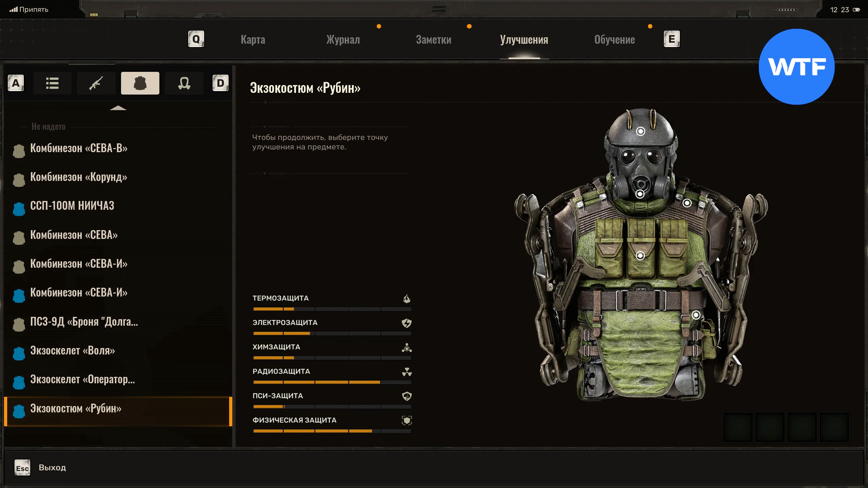Click the gas mask filter upgrade point

[x=640, y=194]
